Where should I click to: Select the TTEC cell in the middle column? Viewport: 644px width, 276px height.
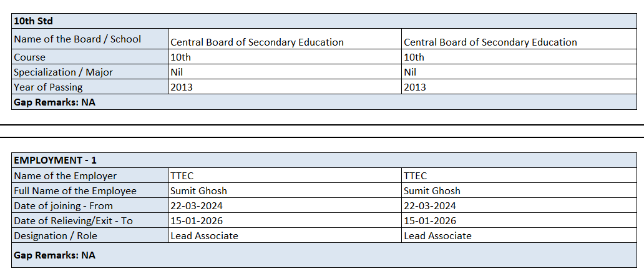(182, 176)
